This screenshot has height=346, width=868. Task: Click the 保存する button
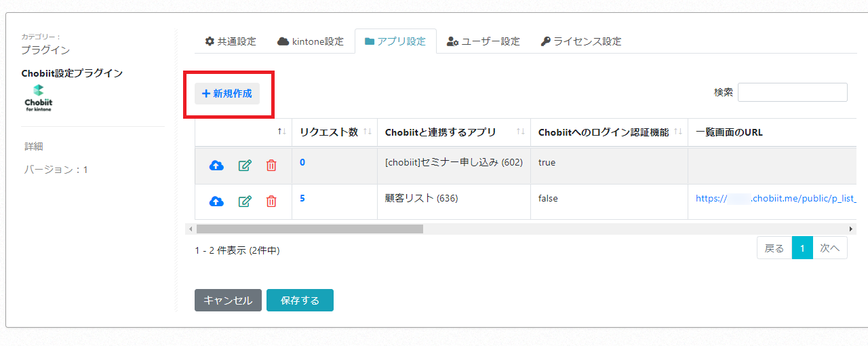(x=300, y=301)
